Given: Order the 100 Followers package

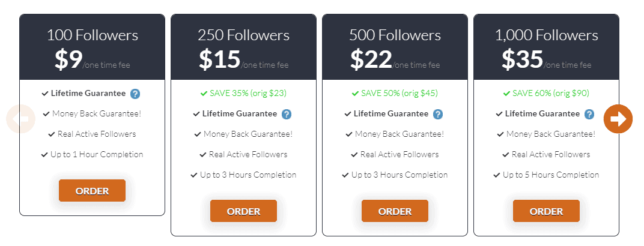Looking at the screenshot, I should pyautogui.click(x=92, y=191).
